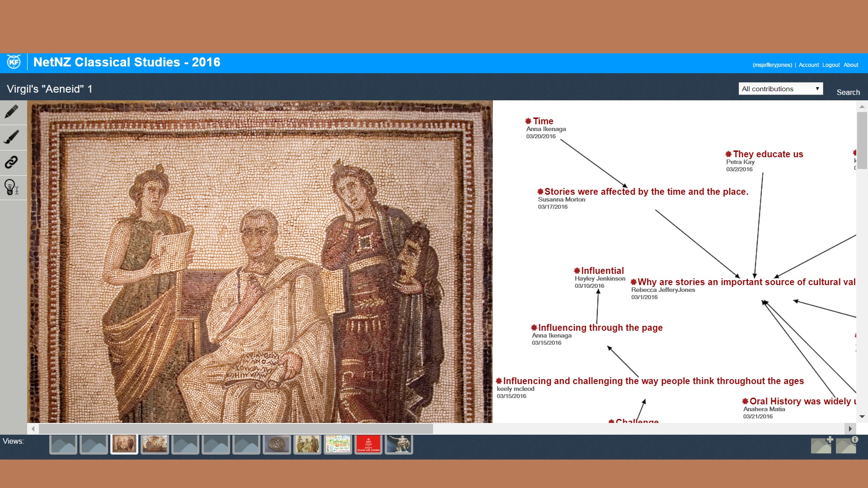
Task: Open the Roman figures painting thumbnail
Action: (x=307, y=445)
